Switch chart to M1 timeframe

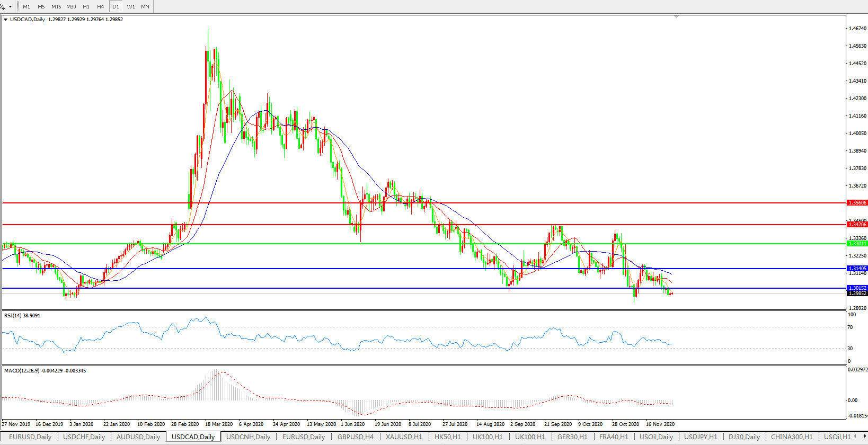pyautogui.click(x=26, y=6)
